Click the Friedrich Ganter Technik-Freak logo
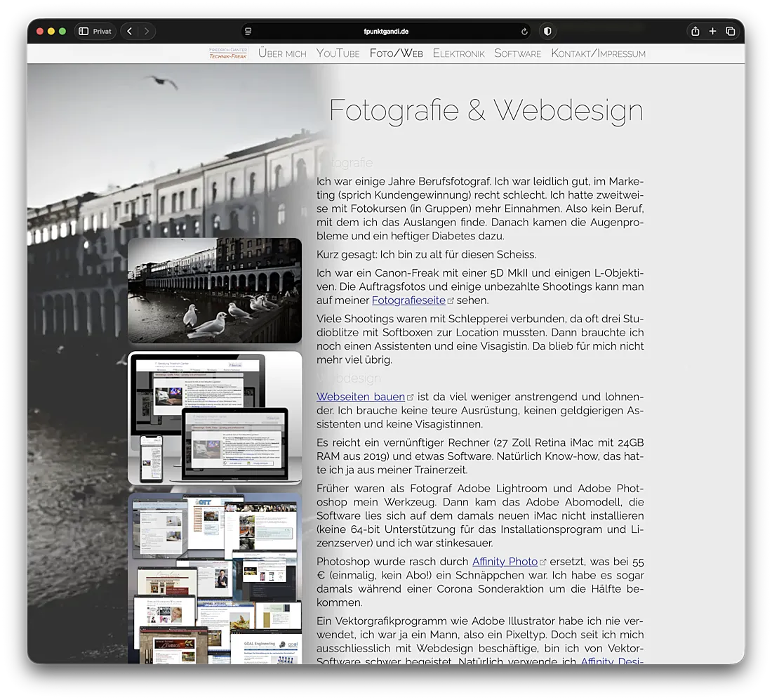Viewport: 772px width, 700px height. 228,53
